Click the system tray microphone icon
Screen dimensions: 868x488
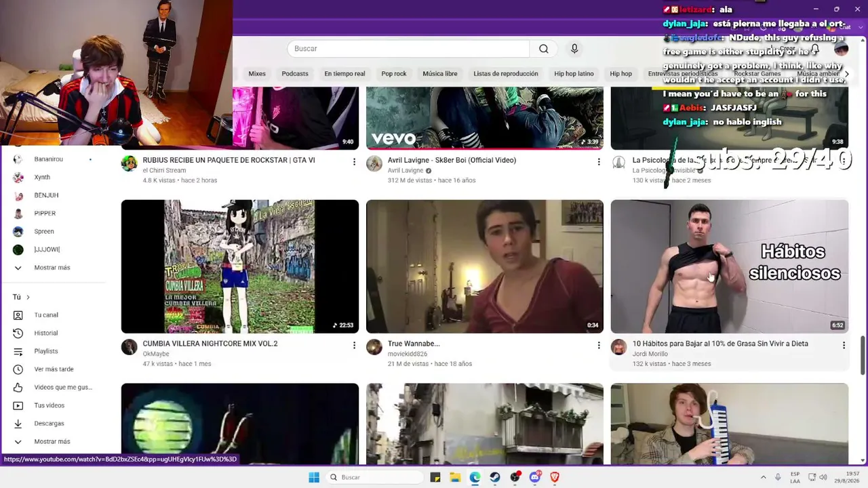coord(778,477)
